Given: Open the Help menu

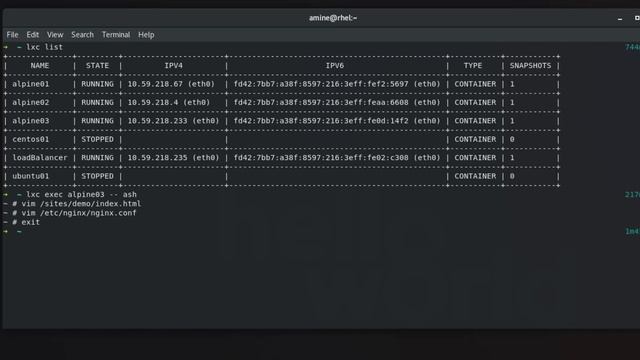Looking at the screenshot, I should point(146,35).
